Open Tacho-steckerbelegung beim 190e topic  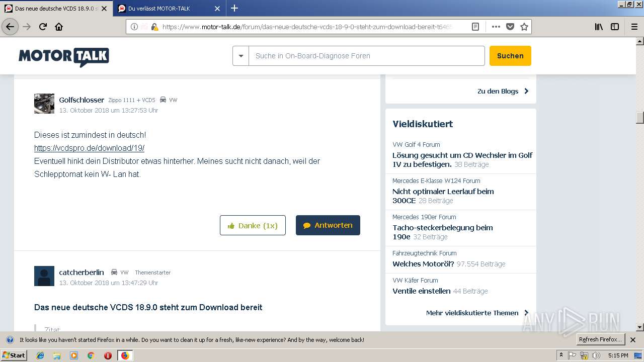442,232
